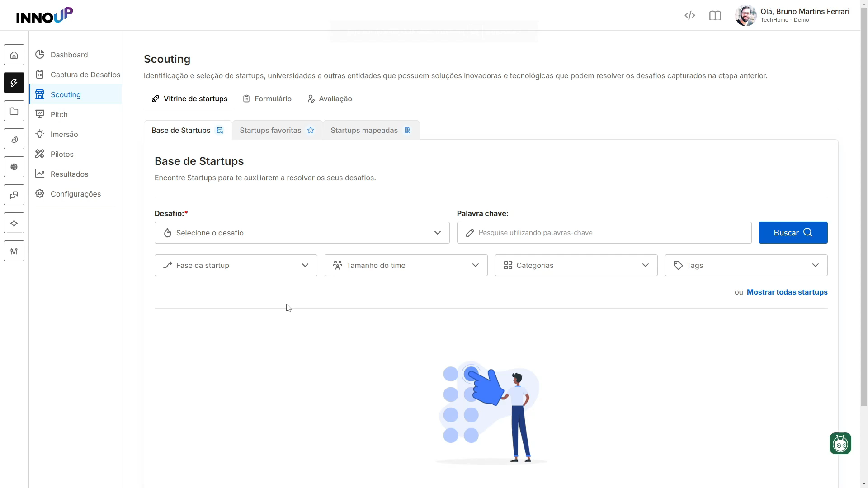Navigate to Imersão
Screen dimensions: 868x488
coord(75,134)
